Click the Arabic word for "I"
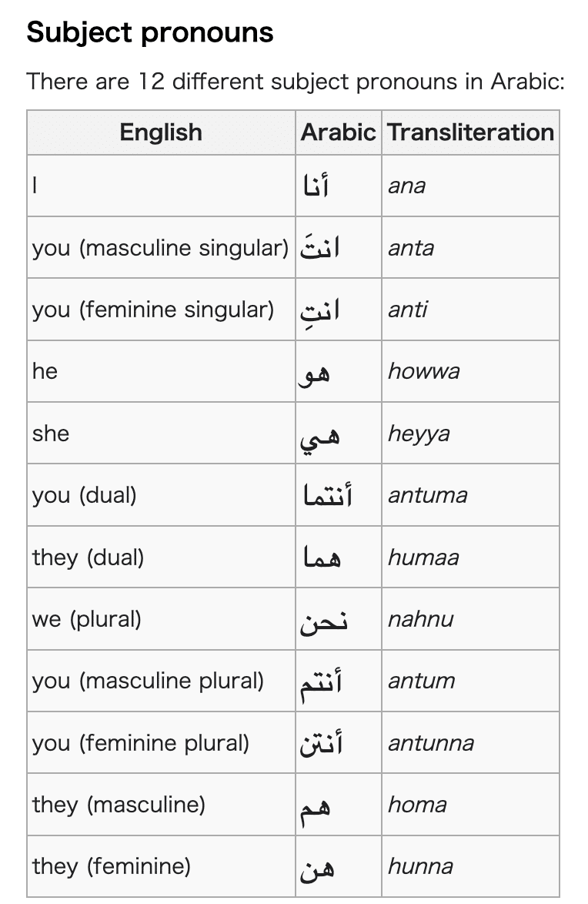The image size is (588, 904). pos(316,186)
